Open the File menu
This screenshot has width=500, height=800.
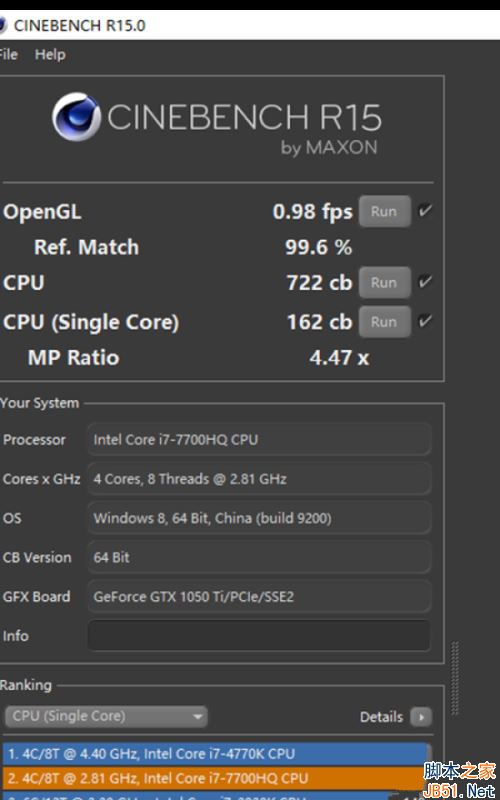tap(8, 55)
